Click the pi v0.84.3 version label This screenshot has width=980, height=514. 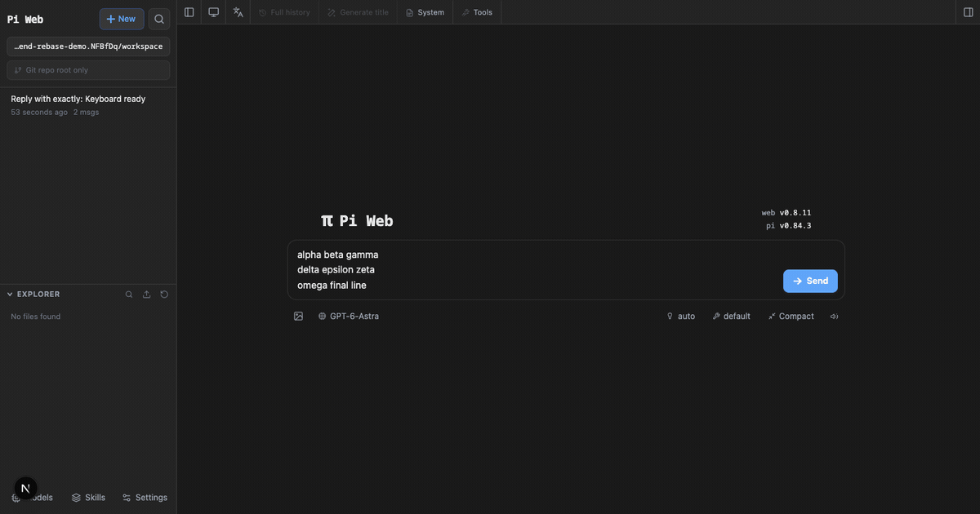[788, 226]
